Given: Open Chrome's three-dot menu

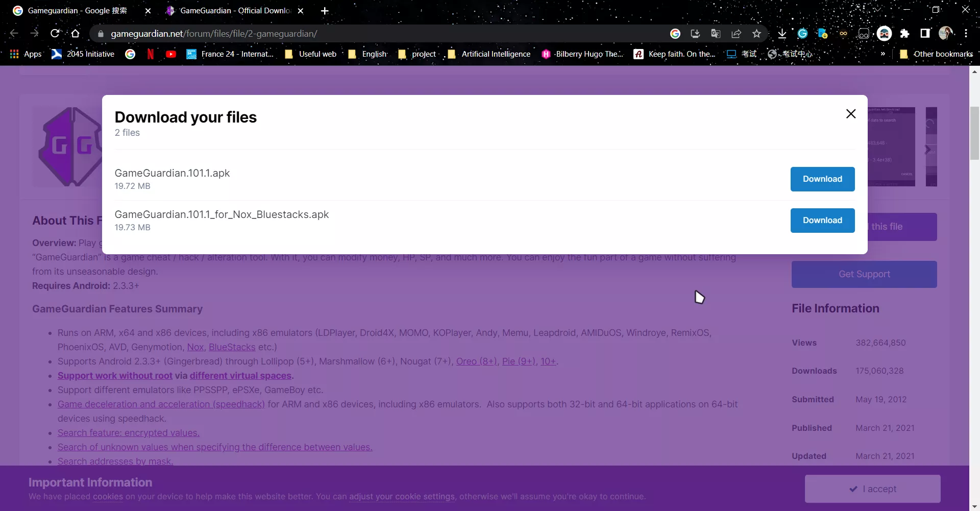Looking at the screenshot, I should (x=966, y=34).
